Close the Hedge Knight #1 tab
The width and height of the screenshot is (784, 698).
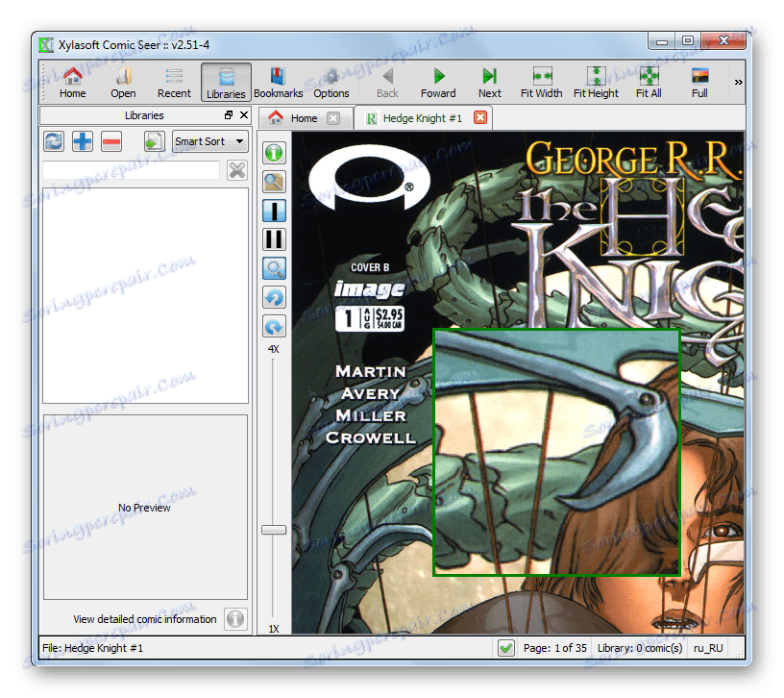(480, 117)
